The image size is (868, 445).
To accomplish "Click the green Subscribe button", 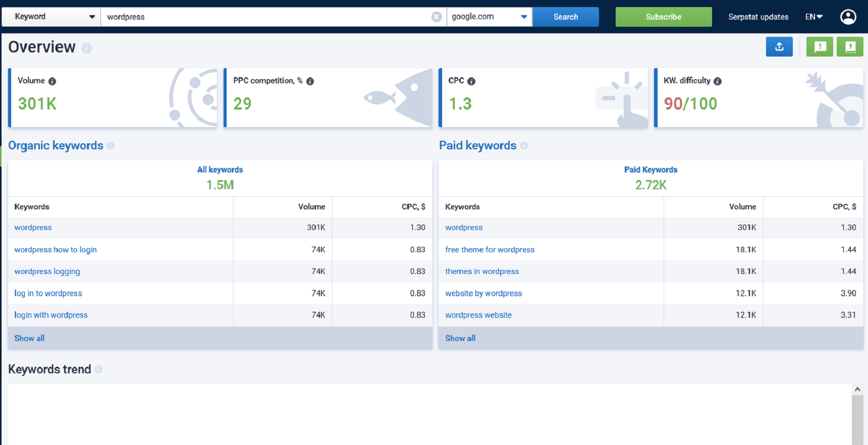I will [664, 17].
